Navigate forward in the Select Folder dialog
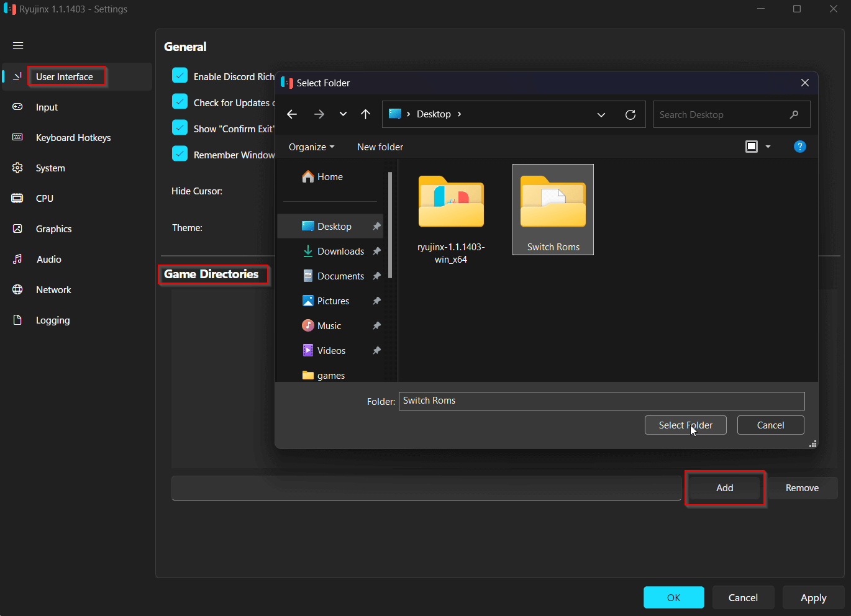Screen dimensions: 851x616 [319, 114]
